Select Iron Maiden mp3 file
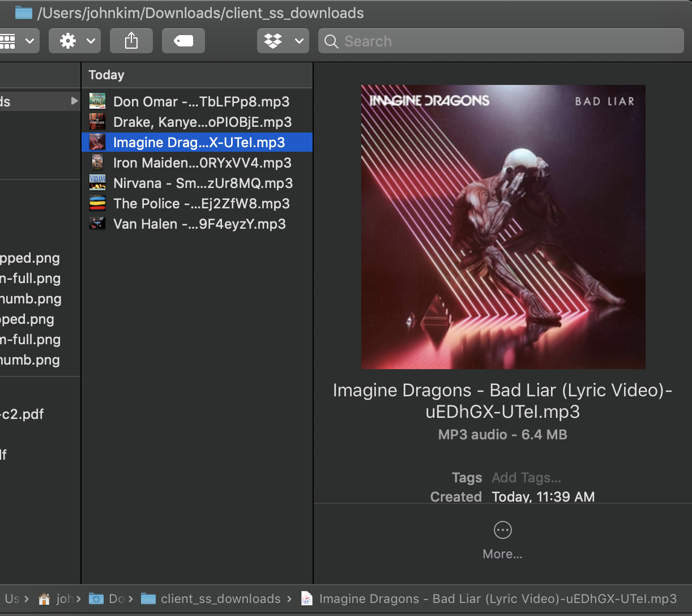This screenshot has height=616, width=692. [197, 162]
